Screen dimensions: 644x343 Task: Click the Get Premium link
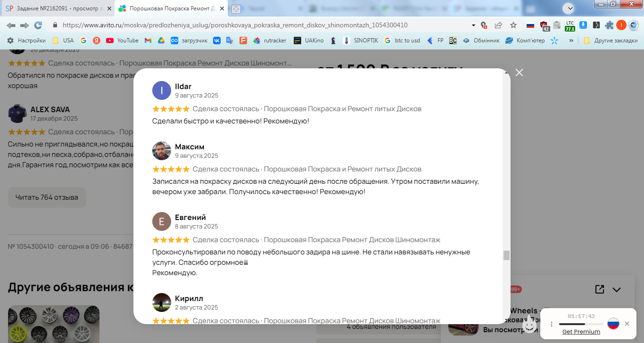tap(581, 332)
